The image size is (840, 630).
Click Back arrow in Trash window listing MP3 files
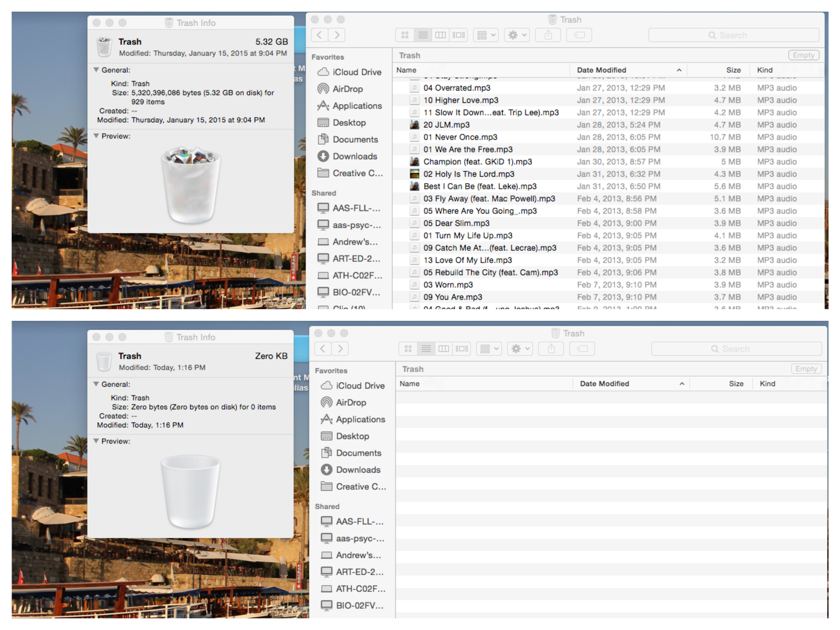point(320,35)
